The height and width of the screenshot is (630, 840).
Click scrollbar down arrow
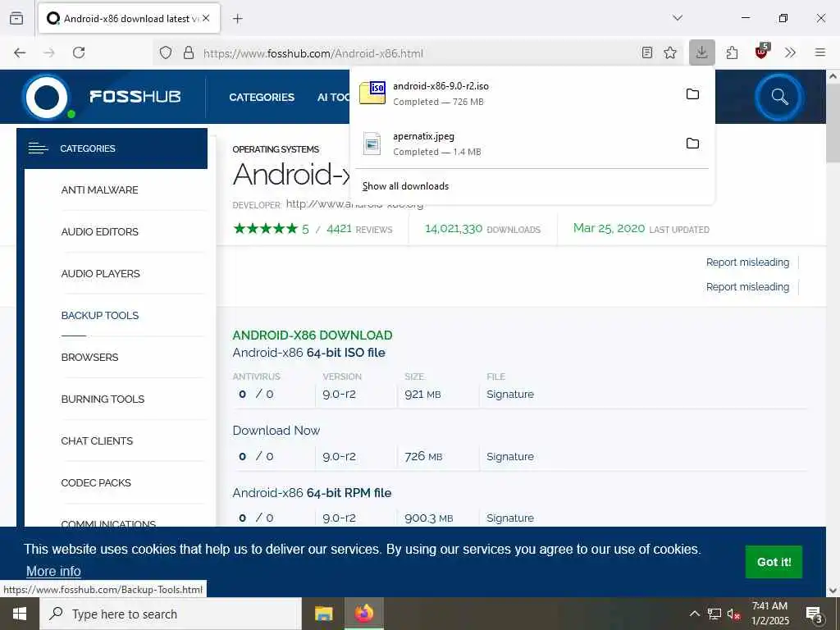tap(833, 591)
